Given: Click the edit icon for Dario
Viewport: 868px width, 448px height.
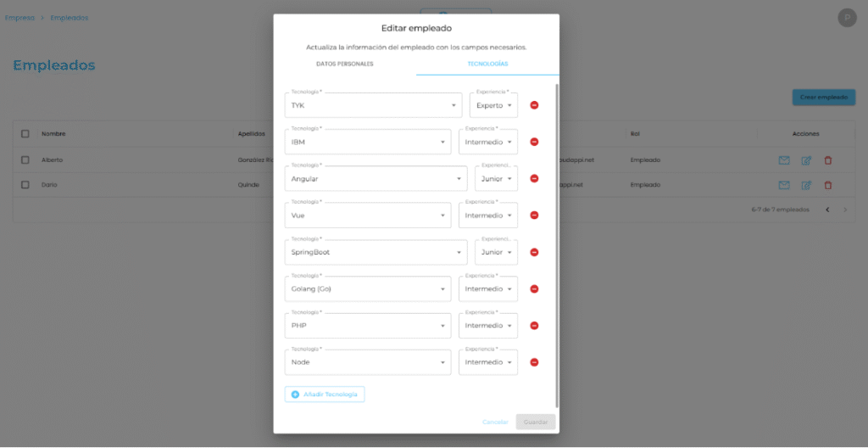Looking at the screenshot, I should [806, 185].
